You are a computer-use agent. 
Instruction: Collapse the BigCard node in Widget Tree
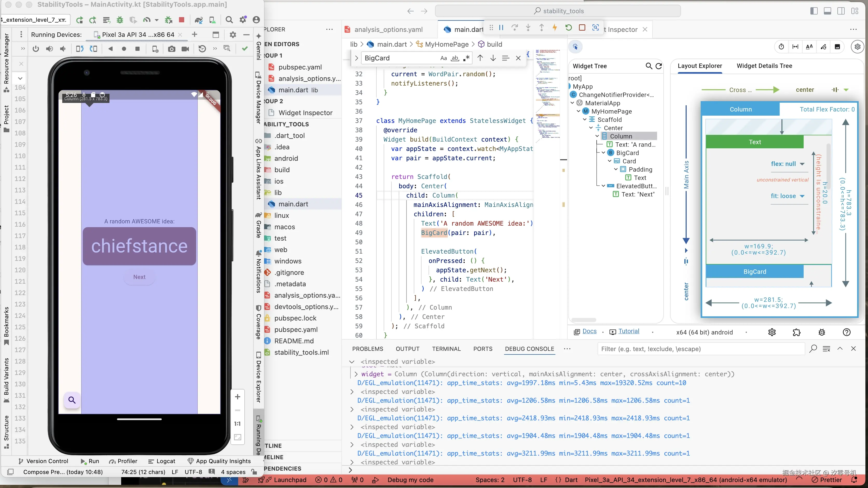[x=603, y=153]
